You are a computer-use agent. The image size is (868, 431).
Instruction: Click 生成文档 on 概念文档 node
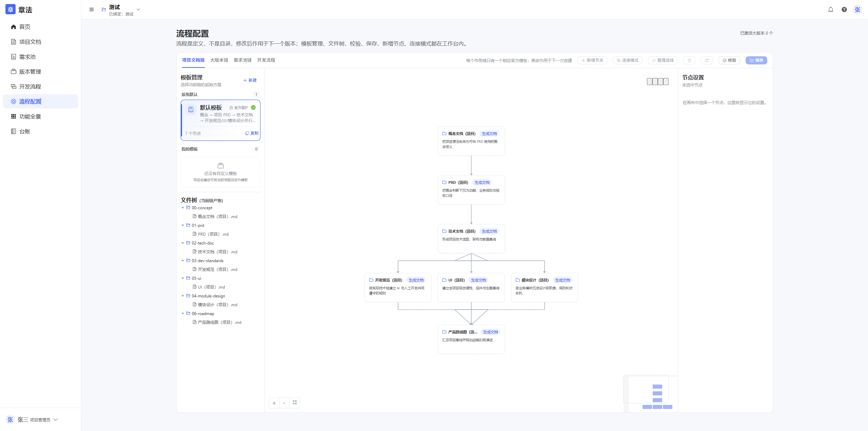tap(489, 134)
